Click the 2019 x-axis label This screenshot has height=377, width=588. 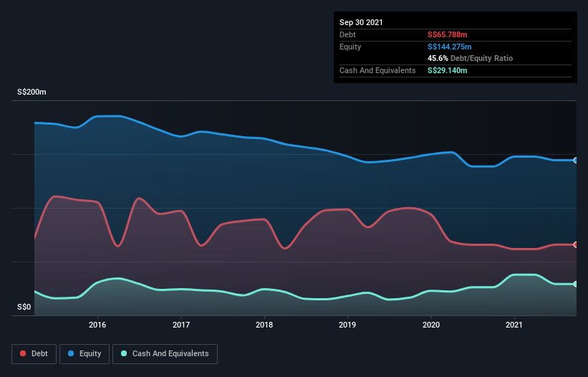[x=347, y=325]
